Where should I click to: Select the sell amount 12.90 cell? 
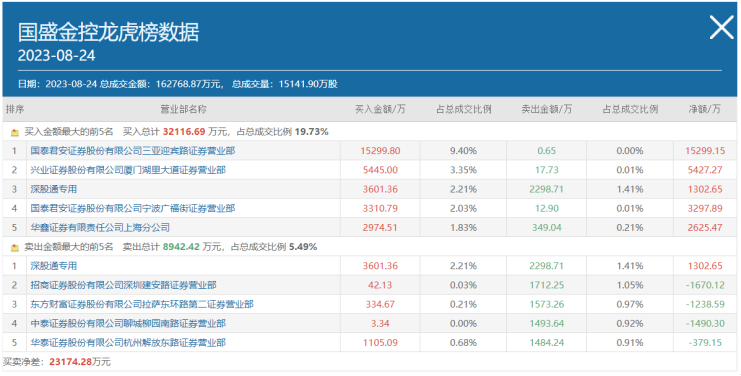(x=546, y=208)
